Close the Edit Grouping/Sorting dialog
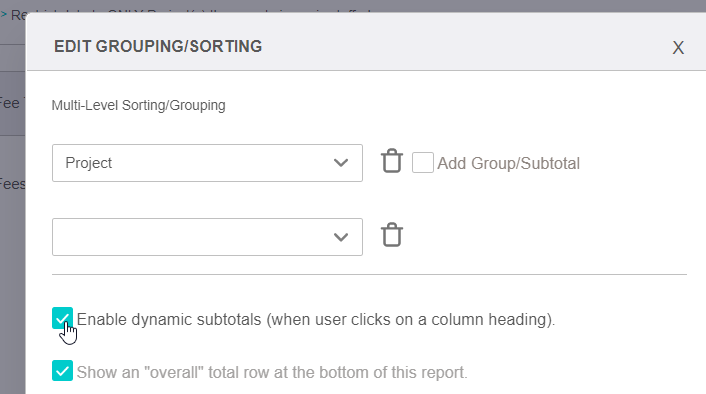The image size is (706, 394). [678, 48]
